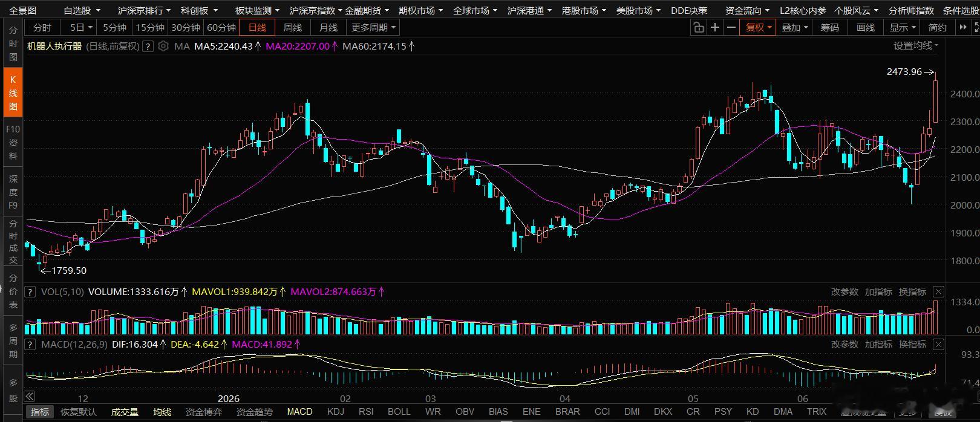Click 恢复默认 restore defaults button

pyautogui.click(x=79, y=412)
